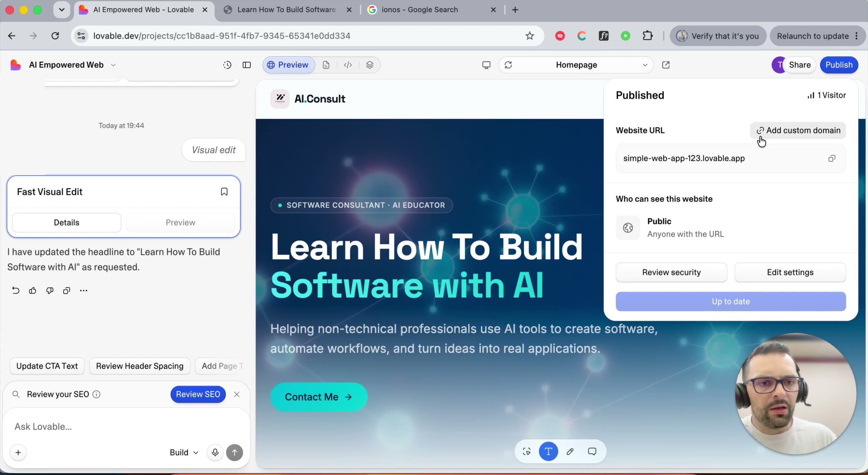Open the comment tool in bottom toolbar

[592, 451]
